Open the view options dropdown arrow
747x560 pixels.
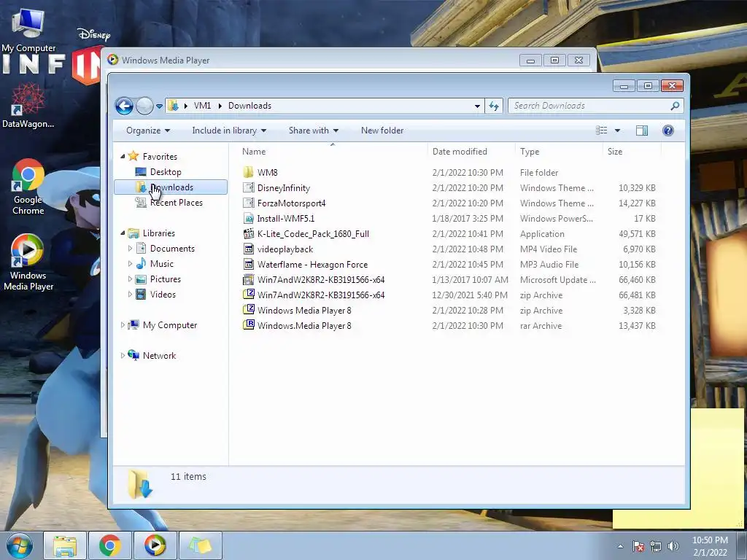click(617, 131)
